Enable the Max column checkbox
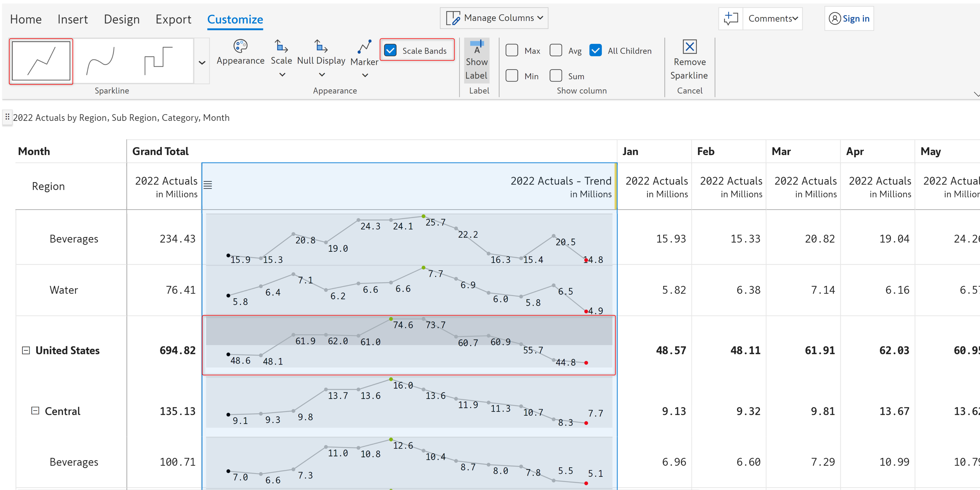Image resolution: width=980 pixels, height=490 pixels. tap(512, 51)
